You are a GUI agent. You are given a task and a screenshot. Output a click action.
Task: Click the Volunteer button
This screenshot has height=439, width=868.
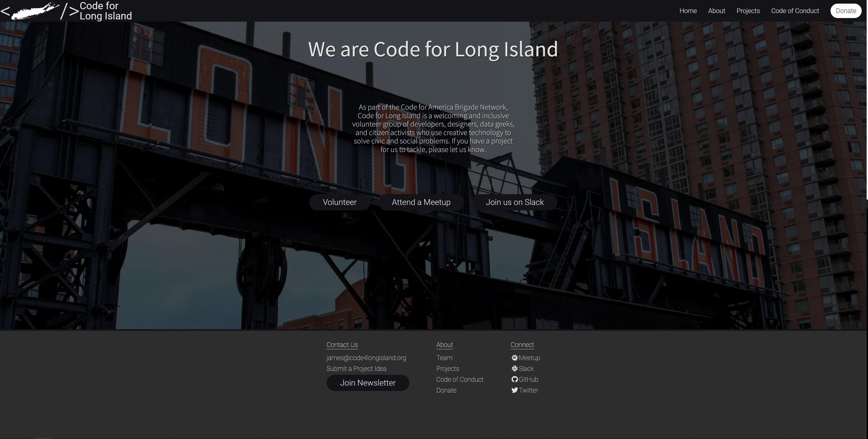(340, 202)
